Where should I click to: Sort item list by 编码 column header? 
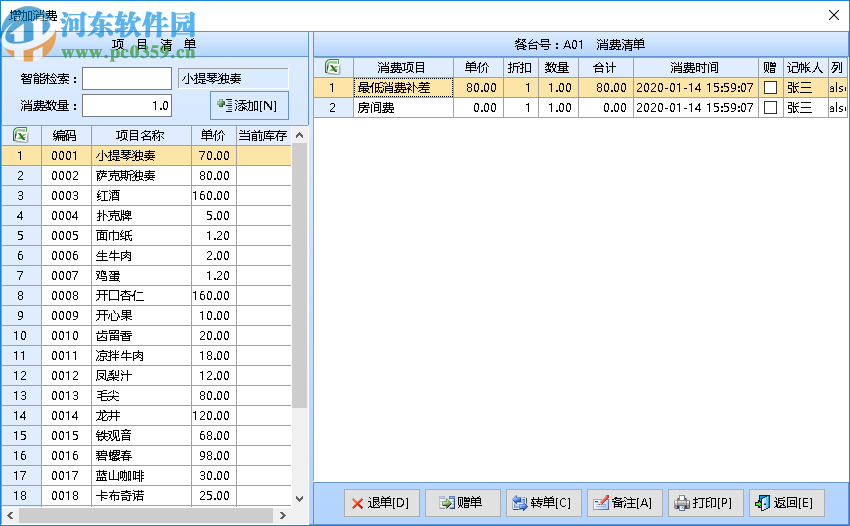click(66, 135)
